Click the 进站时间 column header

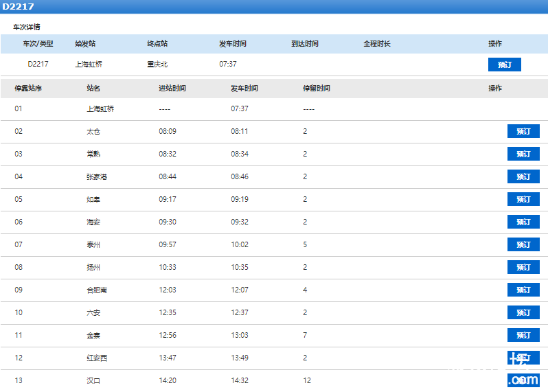point(172,88)
